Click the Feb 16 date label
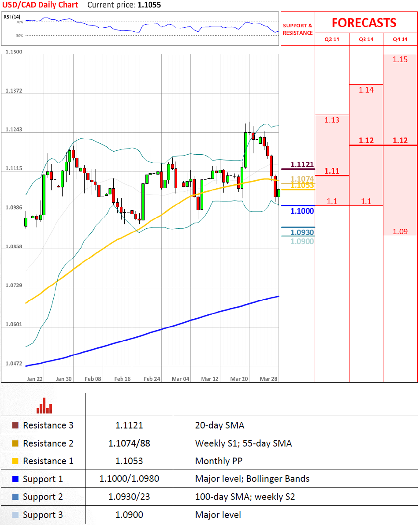This screenshot has width=420, height=525. 123,379
